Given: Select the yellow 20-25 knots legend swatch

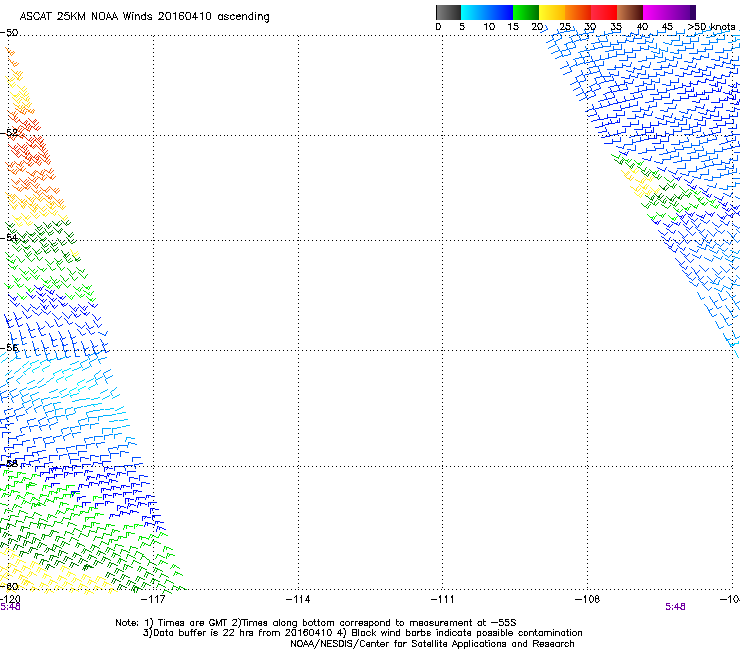Looking at the screenshot, I should pos(552,12).
